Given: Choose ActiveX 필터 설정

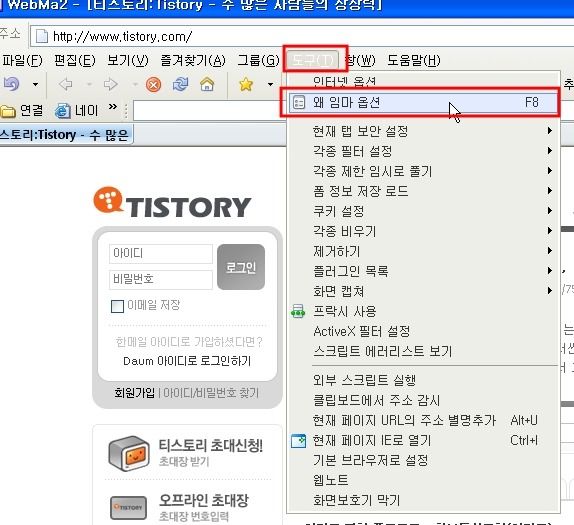Looking at the screenshot, I should (423, 331).
